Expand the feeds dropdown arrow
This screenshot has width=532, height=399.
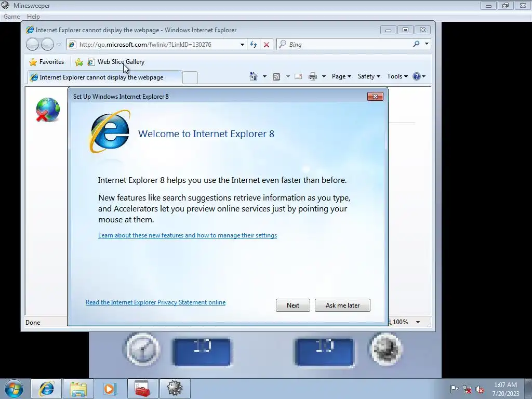tap(288, 76)
